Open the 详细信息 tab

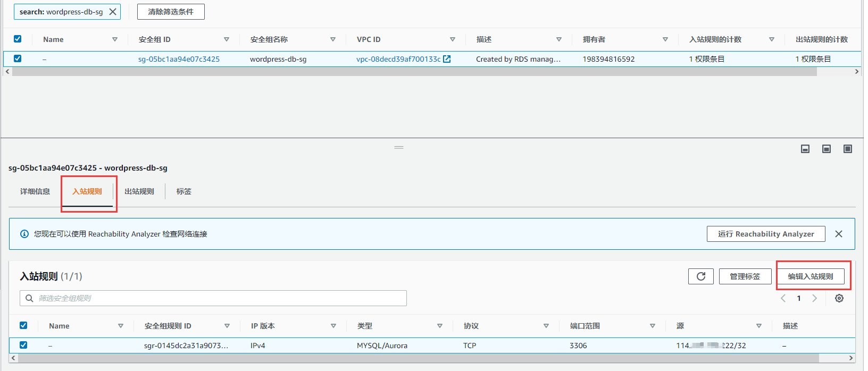click(35, 191)
